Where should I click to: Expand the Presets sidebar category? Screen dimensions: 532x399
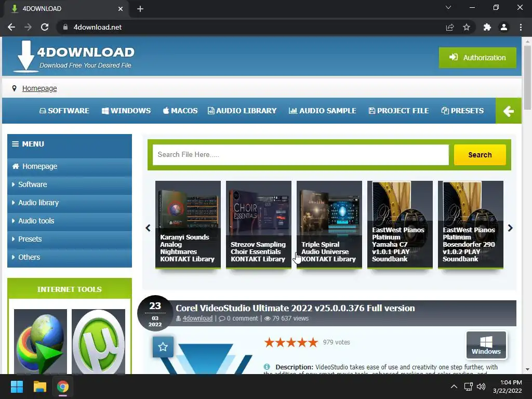(70, 239)
